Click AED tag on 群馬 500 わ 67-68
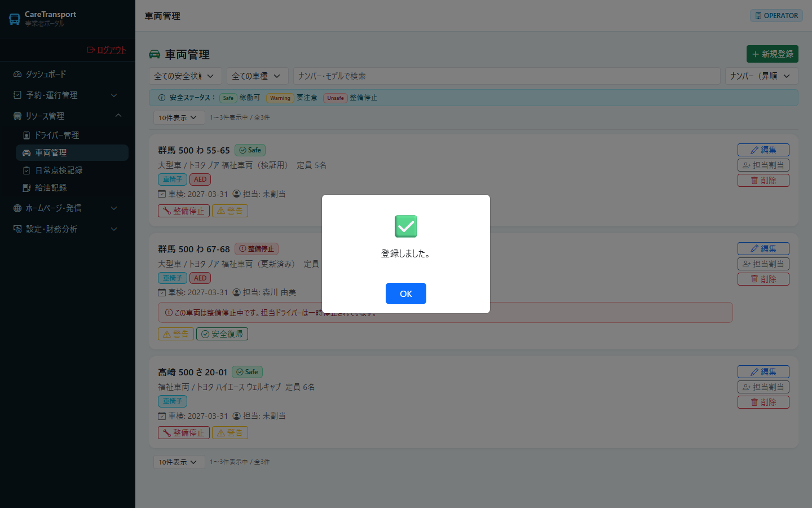Viewport: 812px width, 508px height. pos(200,278)
